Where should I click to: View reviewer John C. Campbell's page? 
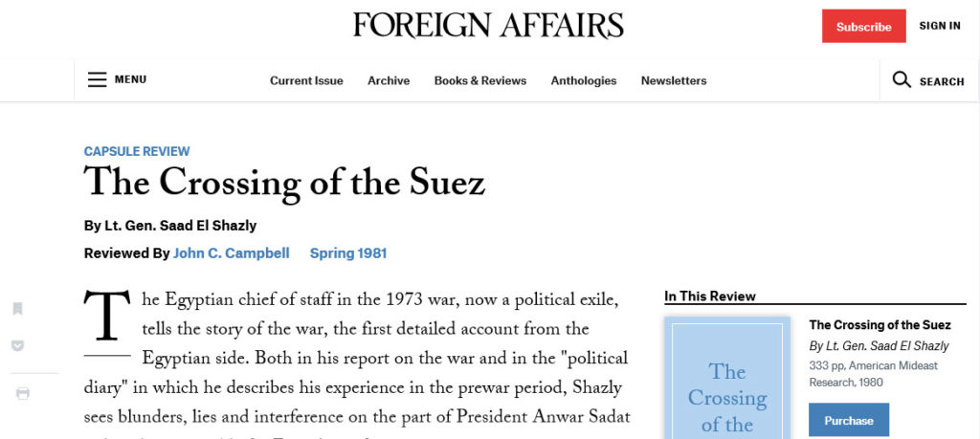[232, 253]
